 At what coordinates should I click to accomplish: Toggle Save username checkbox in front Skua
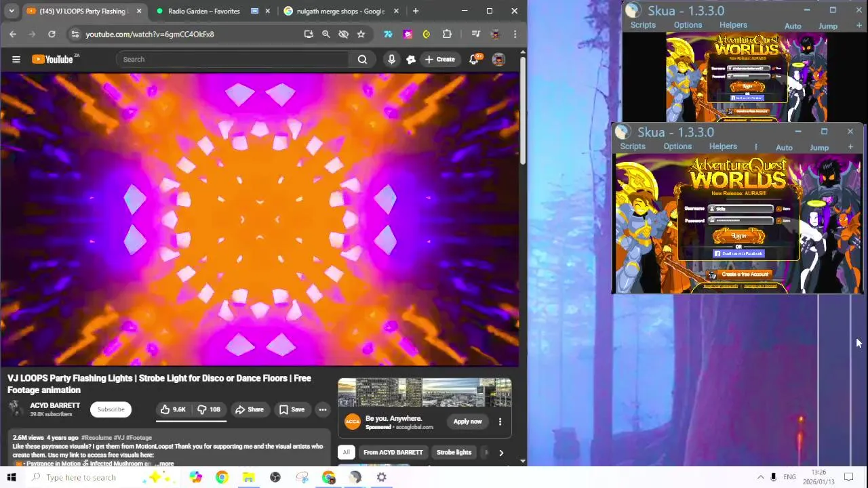778,209
